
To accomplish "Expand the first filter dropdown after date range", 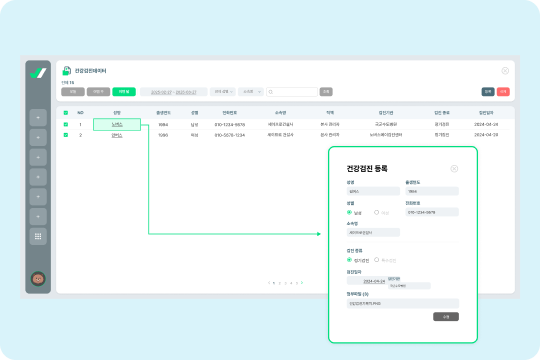I will 223,92.
